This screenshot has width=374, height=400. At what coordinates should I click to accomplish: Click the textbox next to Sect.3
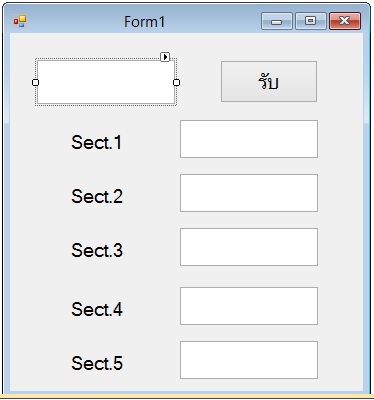pos(249,247)
